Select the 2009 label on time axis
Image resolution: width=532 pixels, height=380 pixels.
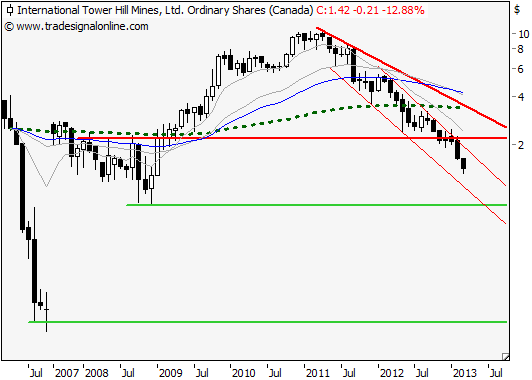point(171,373)
